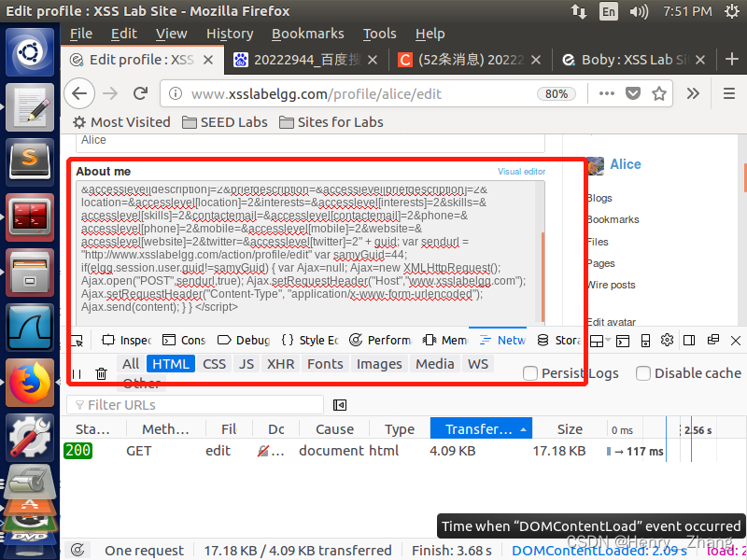
Task: Toggle the XHR network filter
Action: 281,364
